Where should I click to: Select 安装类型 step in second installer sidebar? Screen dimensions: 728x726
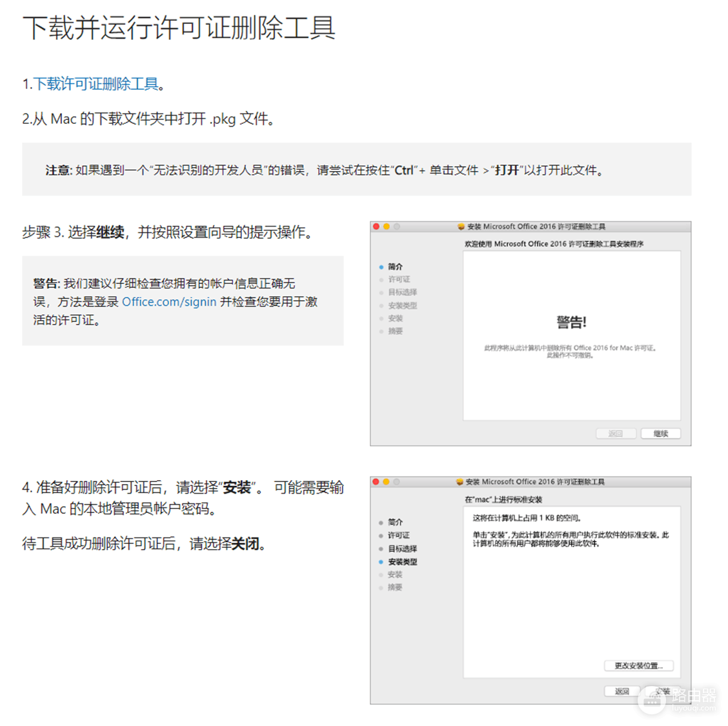coord(403,561)
